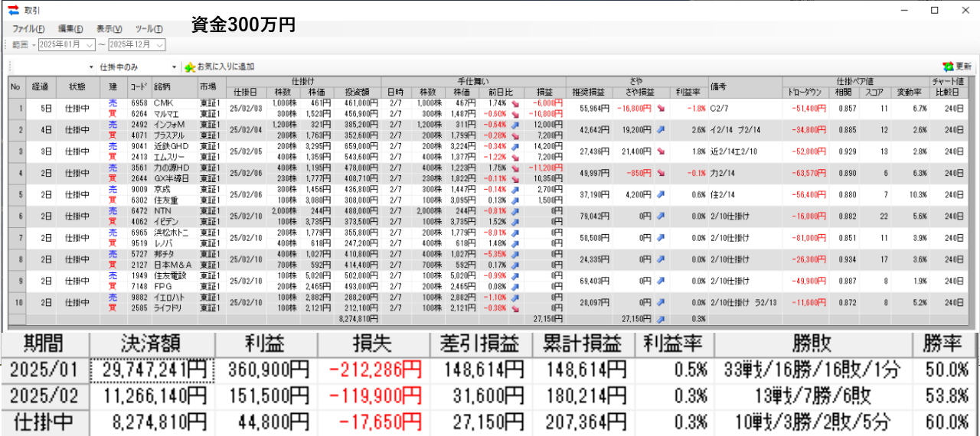Select the 近鉄GHD stock name cell
Viewport: 980px width, 436px height.
click(x=172, y=145)
